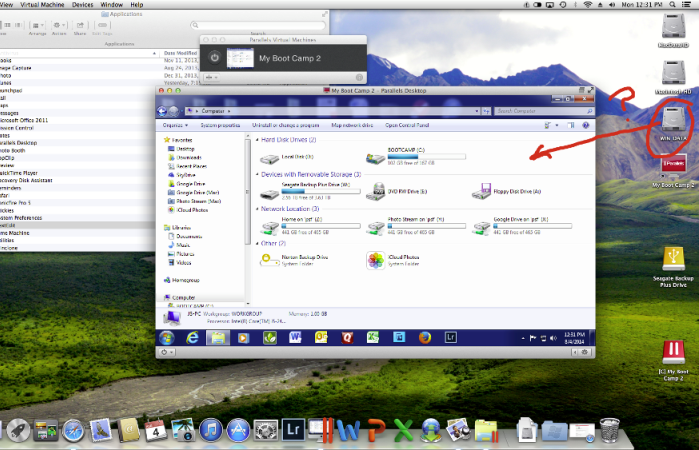The height and width of the screenshot is (450, 699).
Task: Select Homegroup in Explorer navigation pane
Action: tap(182, 280)
